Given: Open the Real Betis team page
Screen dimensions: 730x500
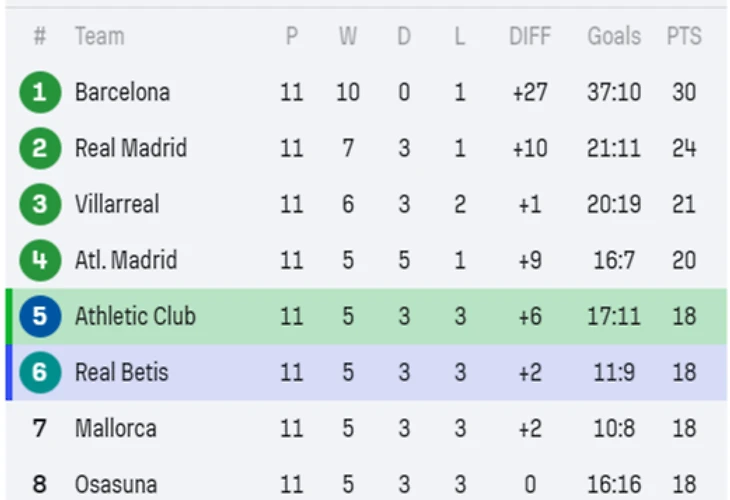Looking at the screenshot, I should [122, 372].
